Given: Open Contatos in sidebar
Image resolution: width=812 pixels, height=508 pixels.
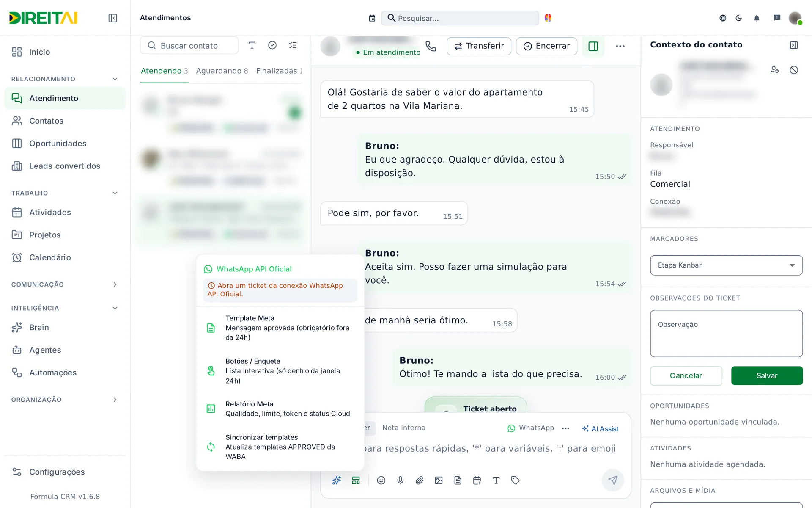Looking at the screenshot, I should pyautogui.click(x=65, y=121).
